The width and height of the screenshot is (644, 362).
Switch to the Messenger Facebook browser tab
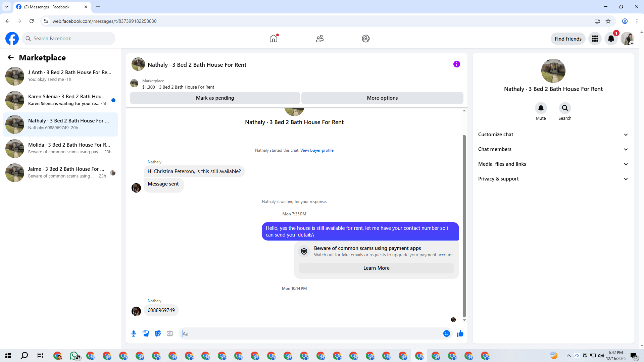pyautogui.click(x=52, y=7)
